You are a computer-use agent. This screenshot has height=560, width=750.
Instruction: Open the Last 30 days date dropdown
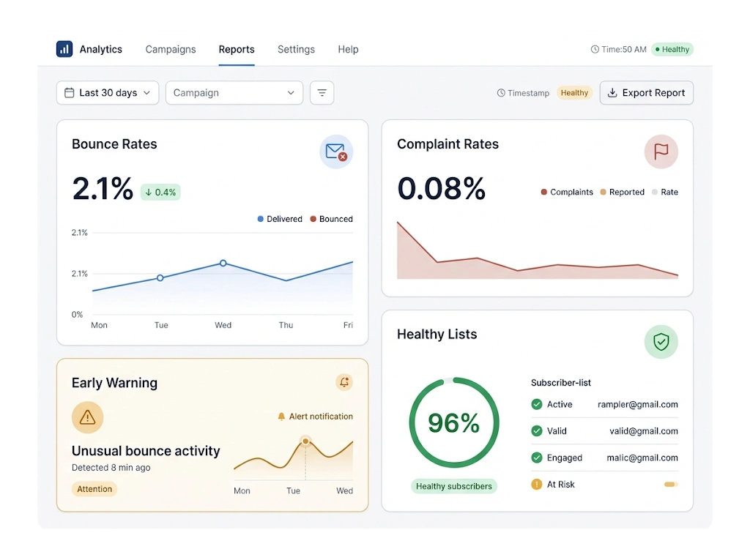(108, 93)
